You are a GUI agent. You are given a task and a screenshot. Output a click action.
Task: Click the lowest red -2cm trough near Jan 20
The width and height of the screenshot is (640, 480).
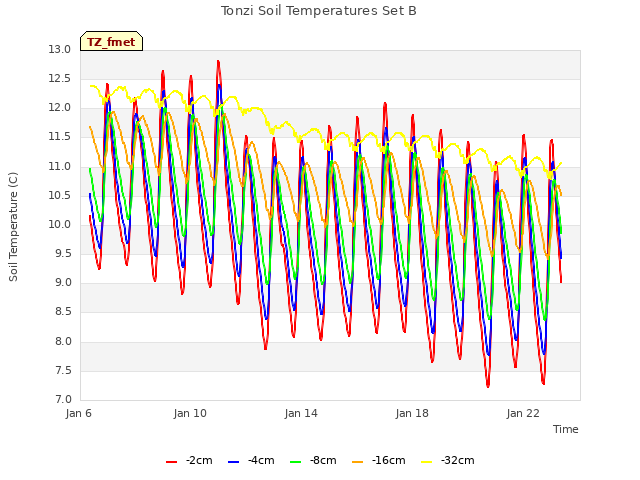(x=488, y=386)
